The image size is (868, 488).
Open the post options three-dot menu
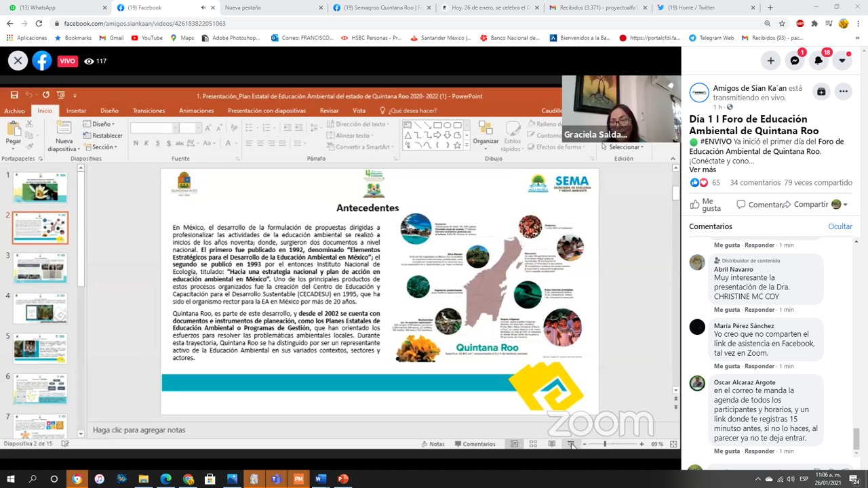coord(843,91)
